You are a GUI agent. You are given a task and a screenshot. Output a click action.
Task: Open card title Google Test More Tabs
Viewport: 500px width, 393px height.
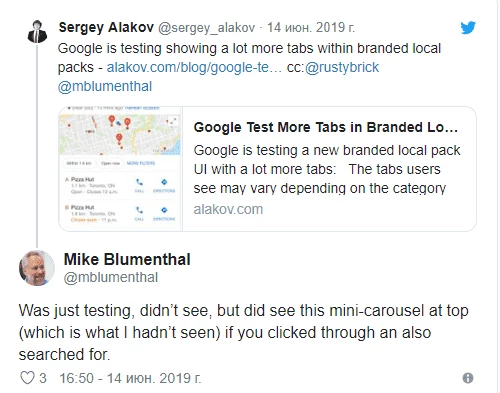[x=326, y=127]
